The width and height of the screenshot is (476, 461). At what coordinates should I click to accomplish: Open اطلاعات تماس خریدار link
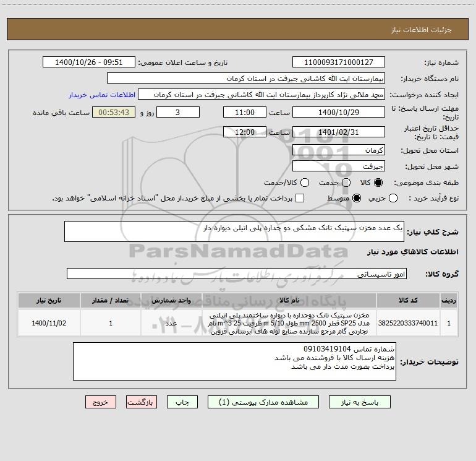102,95
